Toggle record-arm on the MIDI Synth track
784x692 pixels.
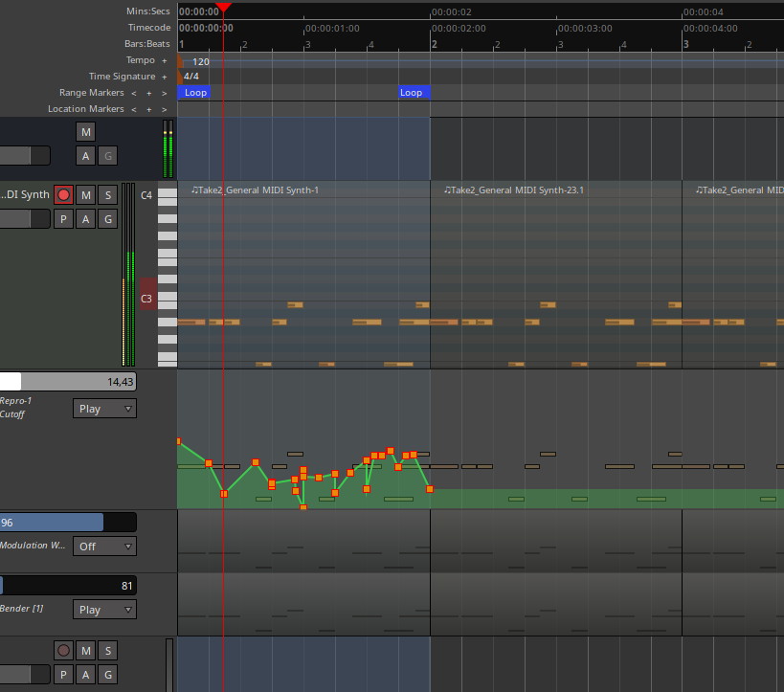(x=63, y=195)
